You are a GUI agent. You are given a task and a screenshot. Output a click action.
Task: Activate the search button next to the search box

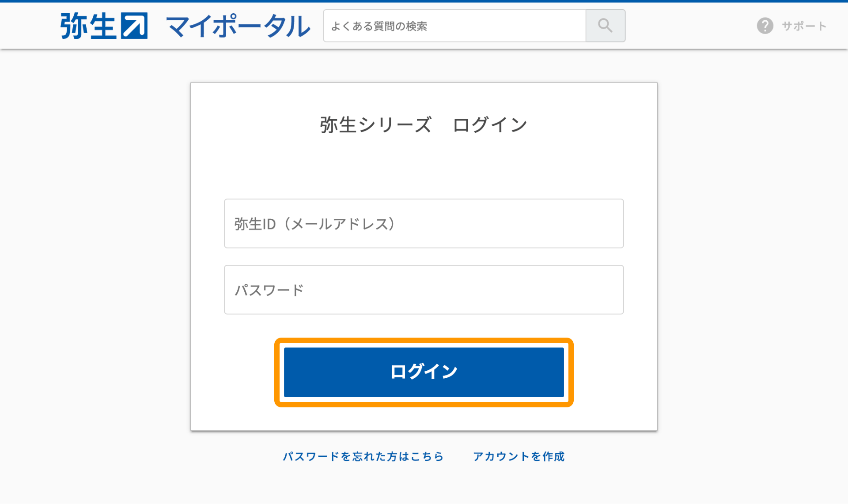click(605, 26)
